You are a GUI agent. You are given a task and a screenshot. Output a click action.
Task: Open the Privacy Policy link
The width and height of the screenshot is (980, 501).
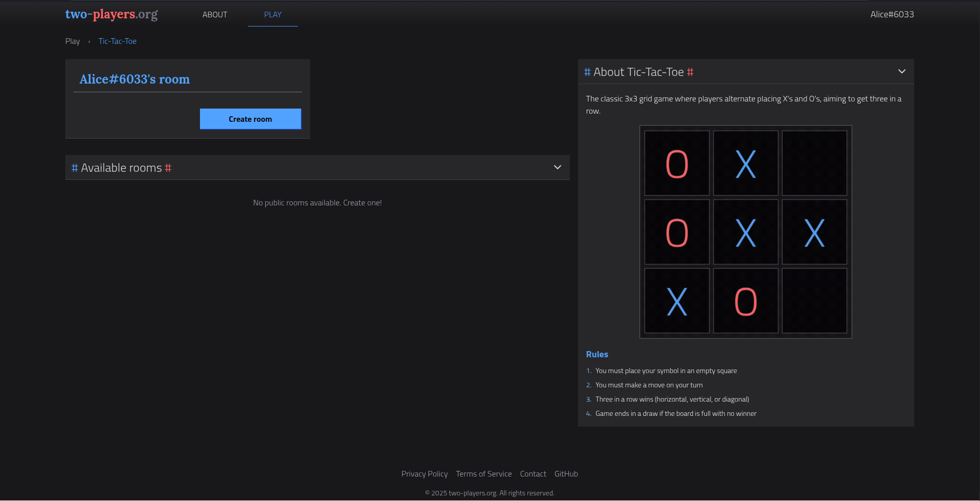tap(424, 474)
